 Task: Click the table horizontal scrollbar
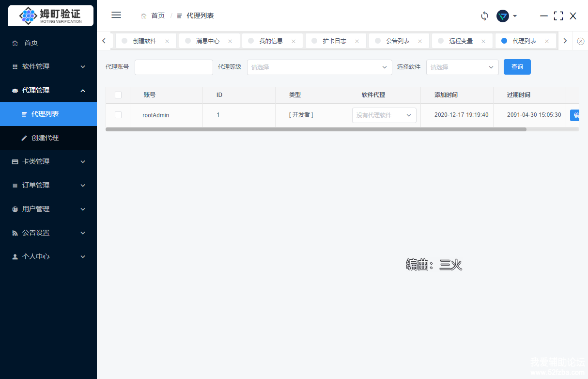pos(316,129)
